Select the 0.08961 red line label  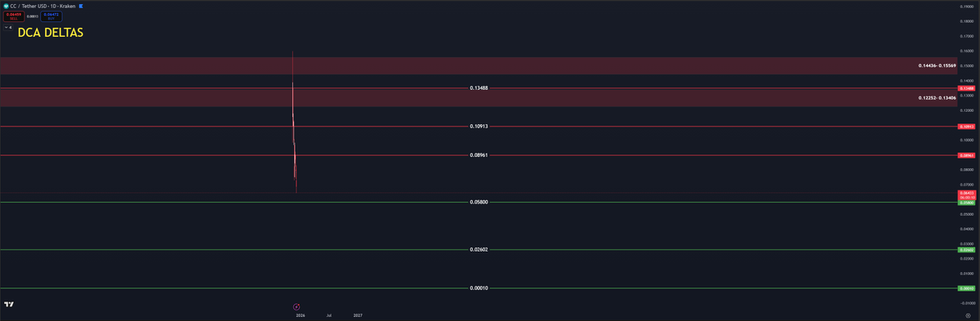(479, 155)
